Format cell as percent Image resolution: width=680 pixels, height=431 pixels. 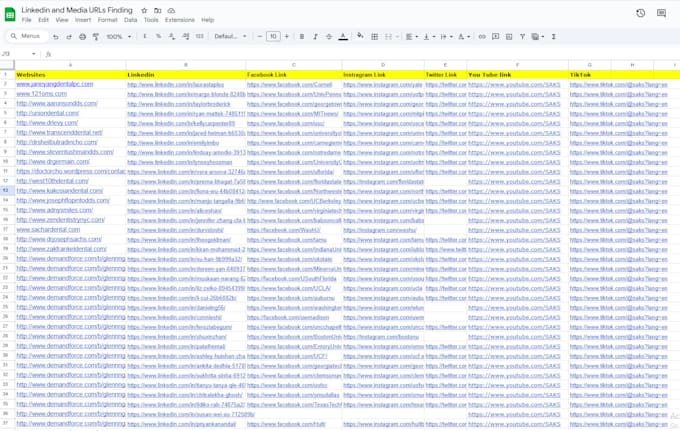pyautogui.click(x=158, y=36)
